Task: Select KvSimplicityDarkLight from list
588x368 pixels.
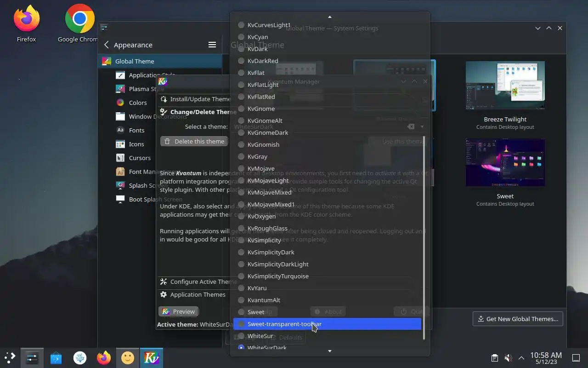Action: (327, 264)
